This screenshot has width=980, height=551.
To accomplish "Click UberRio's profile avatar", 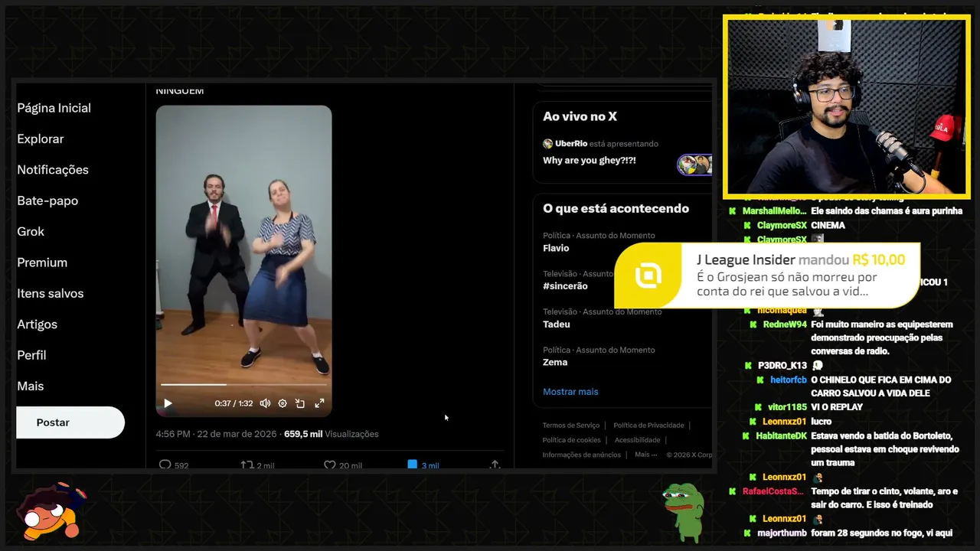I will (x=547, y=144).
